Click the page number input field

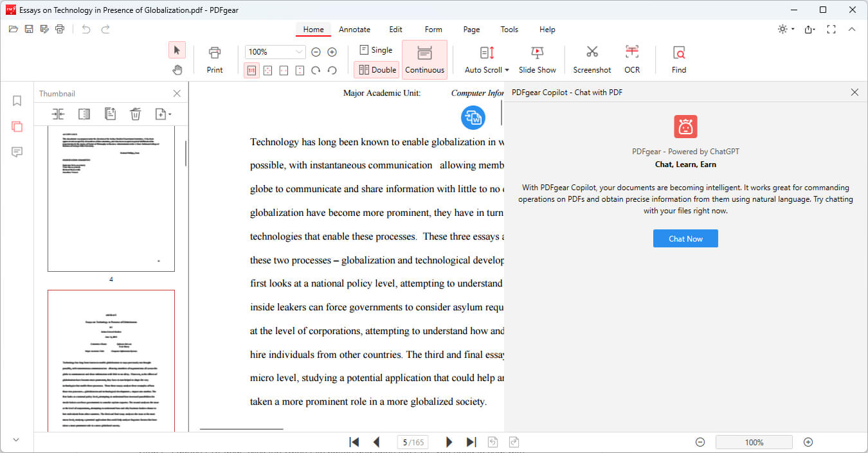point(404,442)
